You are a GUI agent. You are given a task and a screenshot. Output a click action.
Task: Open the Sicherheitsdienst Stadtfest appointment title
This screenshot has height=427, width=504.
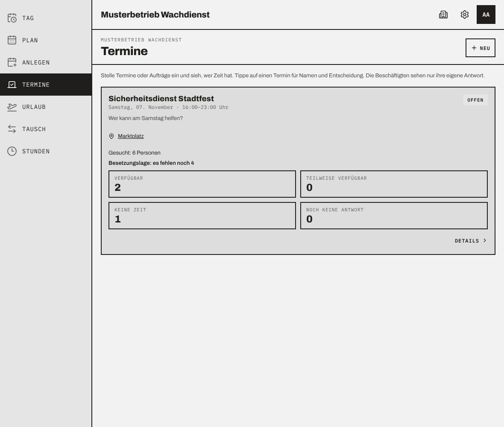[x=161, y=99]
